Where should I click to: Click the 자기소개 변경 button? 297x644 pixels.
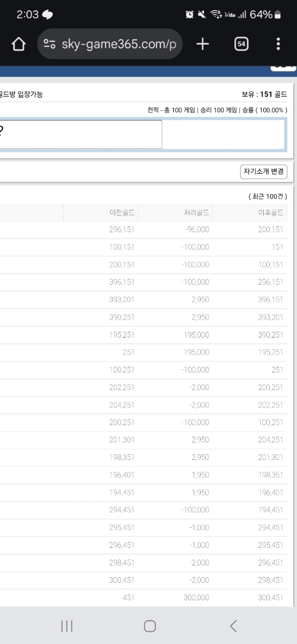264,172
